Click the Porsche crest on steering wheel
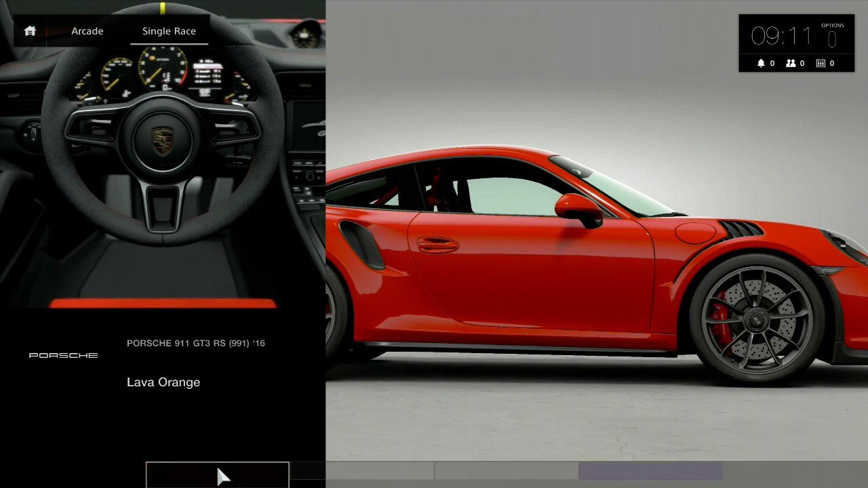Image resolution: width=868 pixels, height=488 pixels. click(x=162, y=140)
